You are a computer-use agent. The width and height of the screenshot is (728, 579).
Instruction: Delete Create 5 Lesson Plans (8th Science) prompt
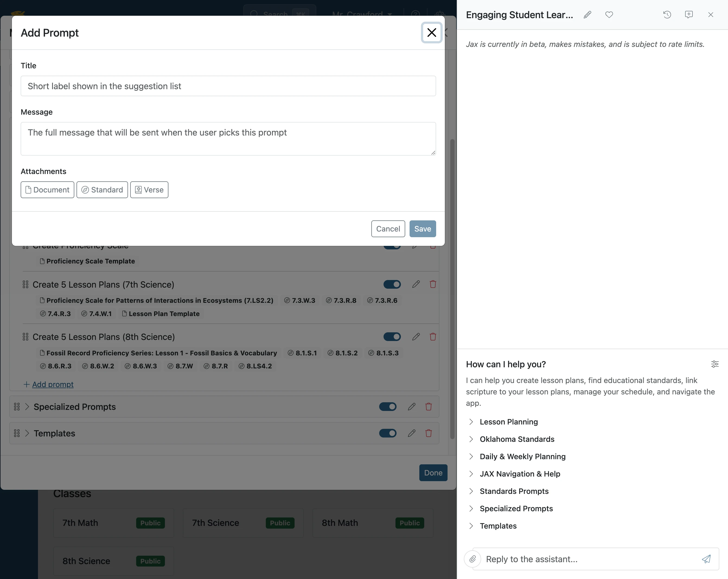[433, 337]
